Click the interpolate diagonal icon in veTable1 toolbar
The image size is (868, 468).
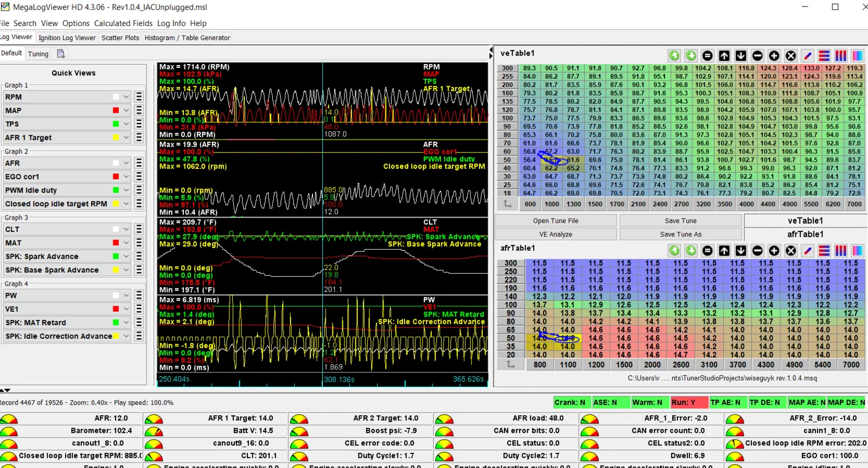coord(808,55)
